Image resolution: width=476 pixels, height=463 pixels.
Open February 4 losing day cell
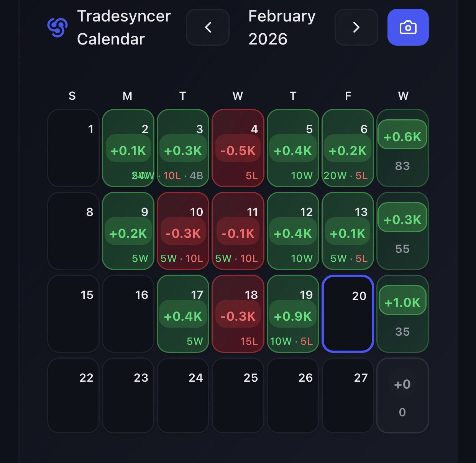[238, 148]
